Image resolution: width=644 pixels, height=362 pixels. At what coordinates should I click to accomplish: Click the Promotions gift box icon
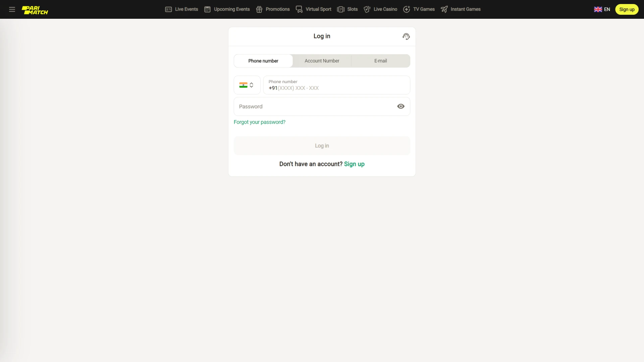point(259,9)
